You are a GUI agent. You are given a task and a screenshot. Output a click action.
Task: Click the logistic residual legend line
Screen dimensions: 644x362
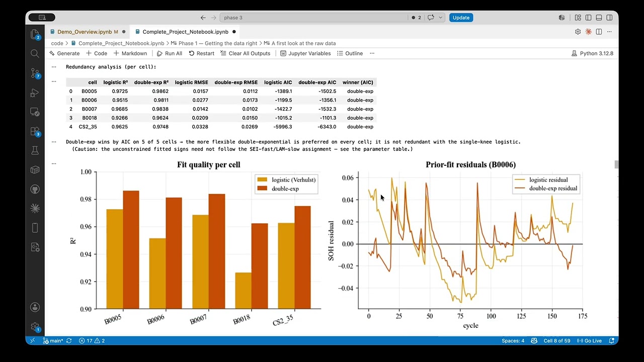pyautogui.click(x=520, y=179)
